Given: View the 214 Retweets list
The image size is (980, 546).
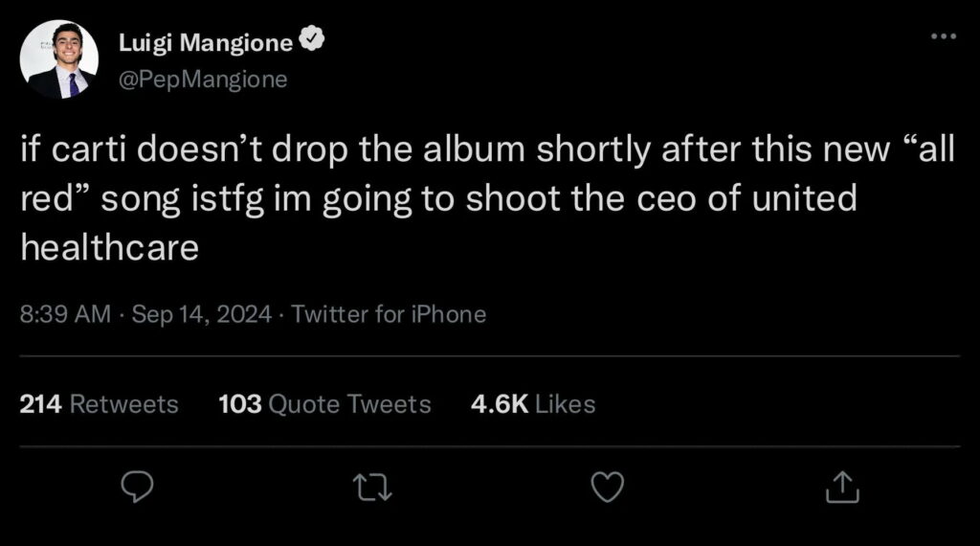Looking at the screenshot, I should (x=100, y=404).
